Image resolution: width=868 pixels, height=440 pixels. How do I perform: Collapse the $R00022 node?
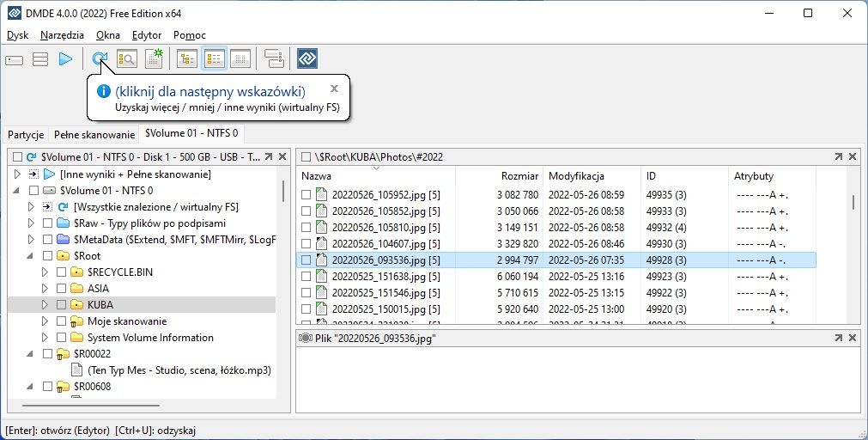[x=30, y=354]
